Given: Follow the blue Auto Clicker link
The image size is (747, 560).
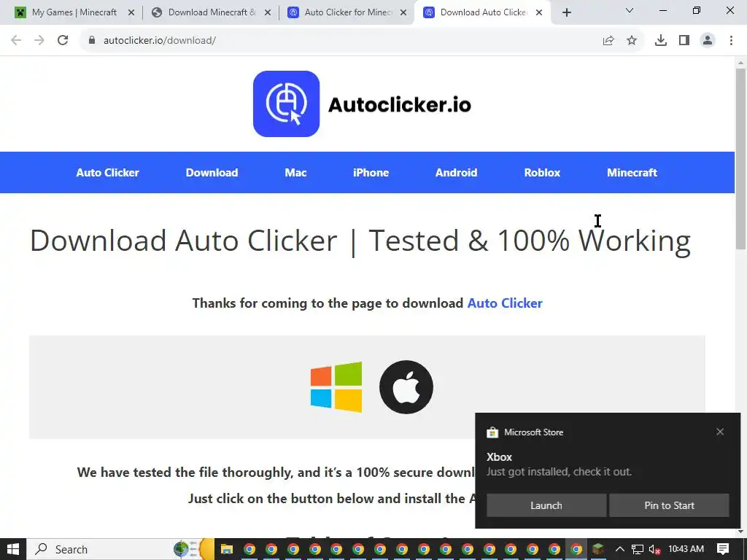Looking at the screenshot, I should pyautogui.click(x=505, y=303).
